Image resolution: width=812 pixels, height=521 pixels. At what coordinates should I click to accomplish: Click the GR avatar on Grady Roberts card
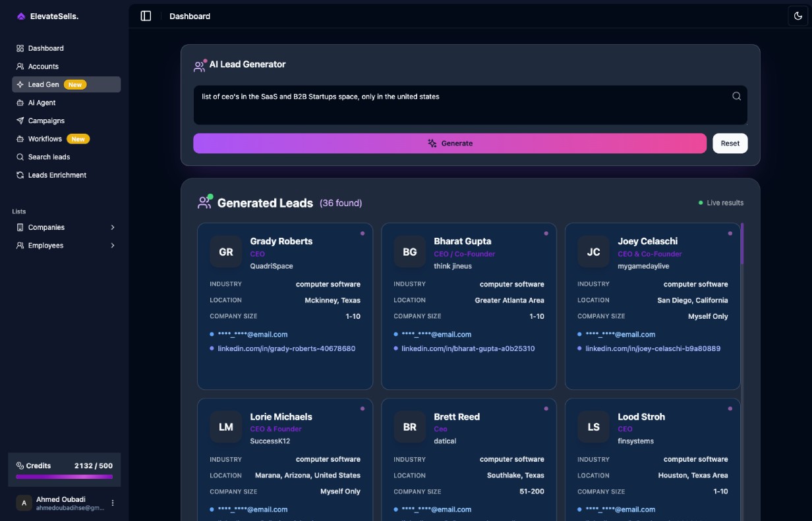pyautogui.click(x=225, y=252)
